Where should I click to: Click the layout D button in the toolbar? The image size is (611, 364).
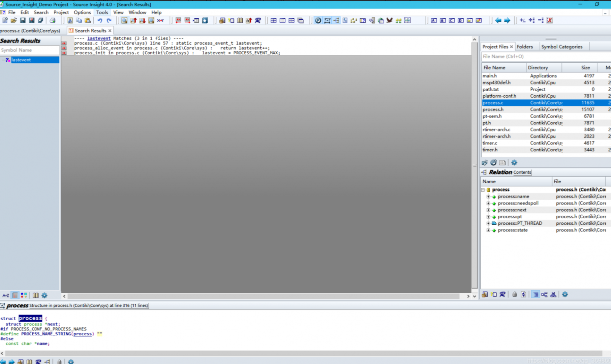(461, 21)
